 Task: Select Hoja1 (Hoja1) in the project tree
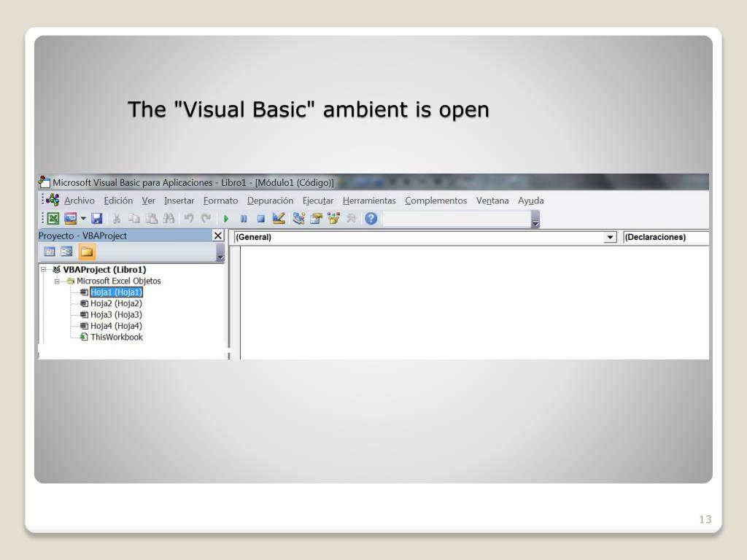(116, 292)
